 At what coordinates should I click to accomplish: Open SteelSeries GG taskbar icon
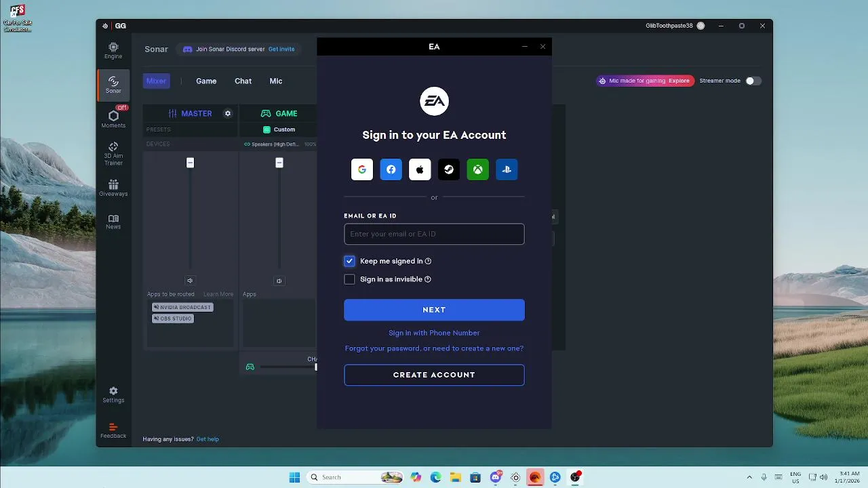point(515,477)
